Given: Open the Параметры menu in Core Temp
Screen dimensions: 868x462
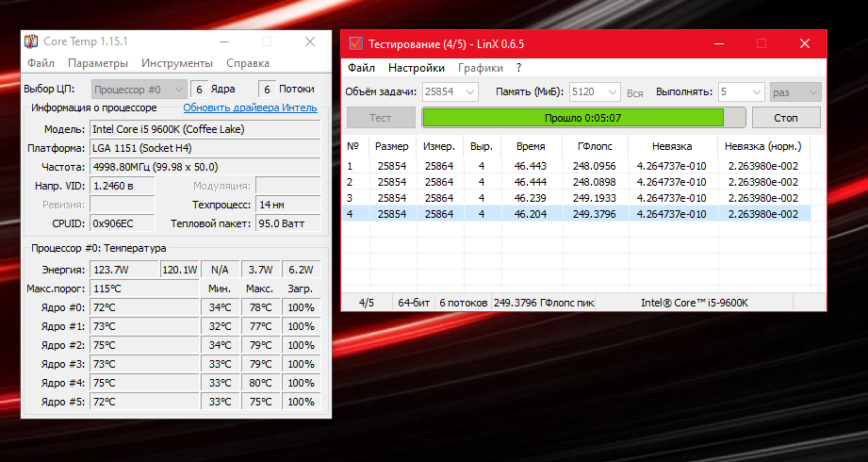Looking at the screenshot, I should [x=98, y=63].
